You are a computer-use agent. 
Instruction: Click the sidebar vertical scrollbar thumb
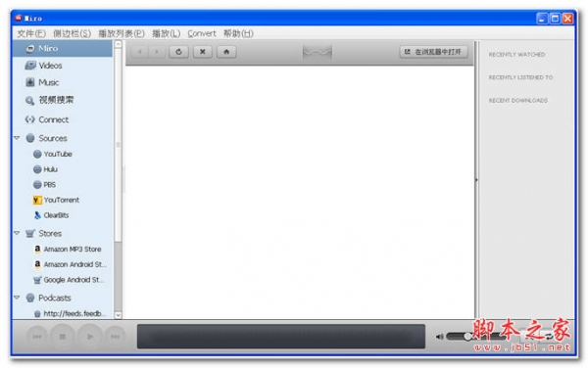119,145
